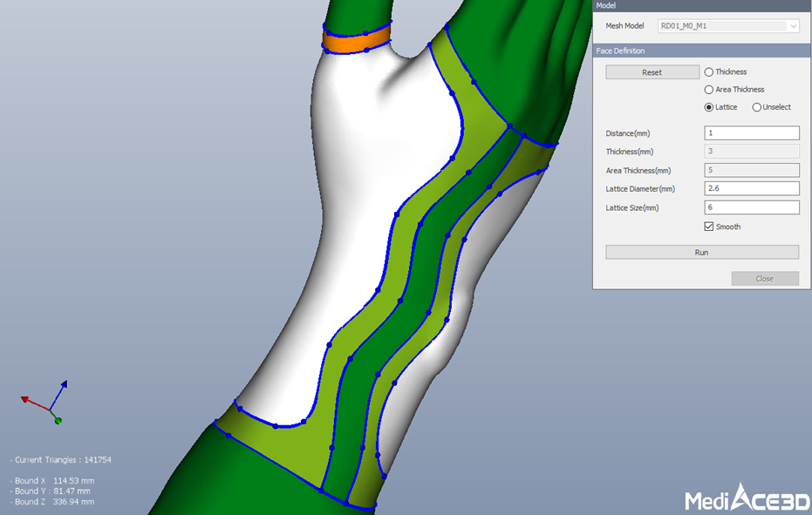Click the Lattice Size(mm) input field
Image resolution: width=812 pixels, height=515 pixels.
tap(752, 207)
